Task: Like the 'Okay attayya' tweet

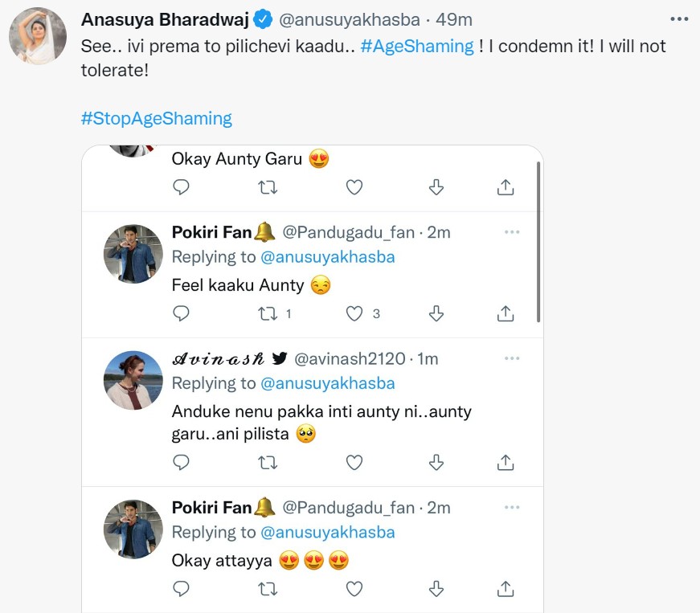Action: coord(354,589)
